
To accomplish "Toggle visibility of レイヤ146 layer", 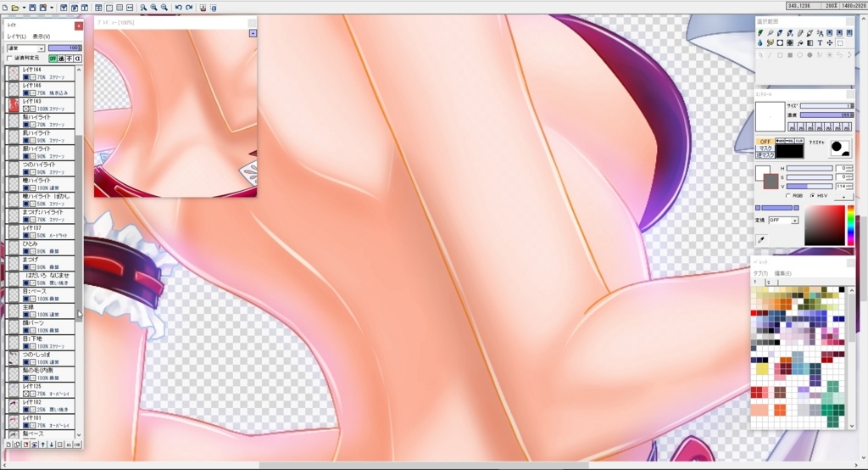I will tap(25, 93).
